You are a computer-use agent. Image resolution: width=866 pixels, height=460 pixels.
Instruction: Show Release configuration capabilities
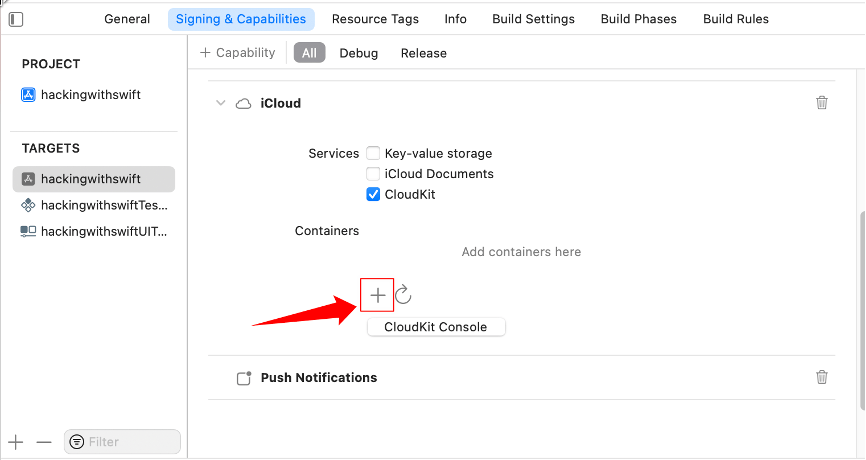[424, 53]
